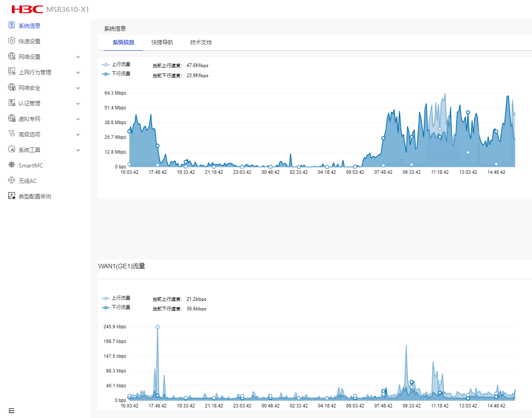Click the 245.9 kbps peak marker at 17:48:42
Viewport: 532px width, 418px height.
tap(157, 327)
